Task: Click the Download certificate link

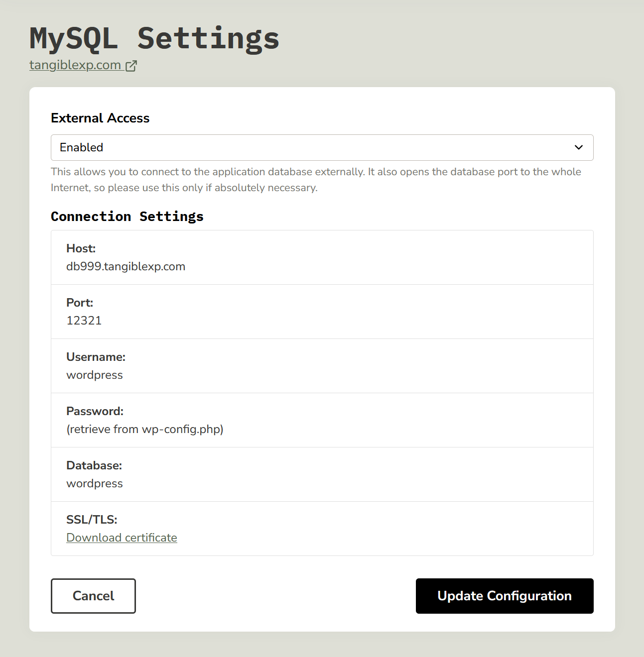Action: 122,538
